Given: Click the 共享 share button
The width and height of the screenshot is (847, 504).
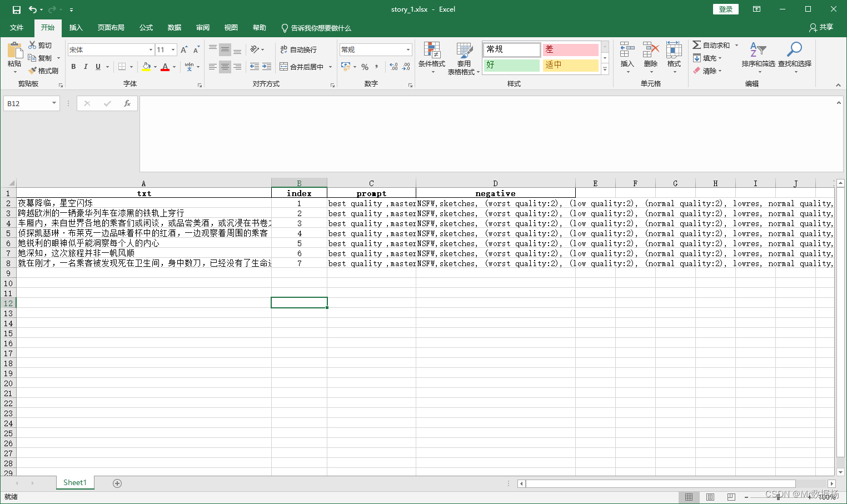Looking at the screenshot, I should coord(821,27).
